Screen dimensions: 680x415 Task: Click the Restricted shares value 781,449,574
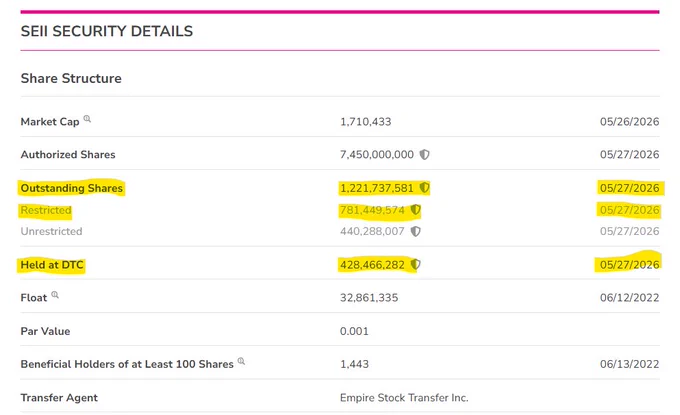pos(372,210)
